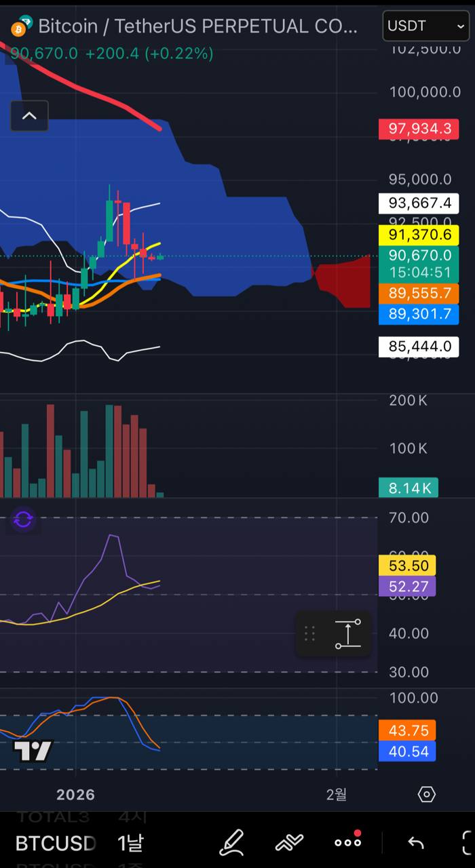Open the USDT currency dropdown
The image size is (475, 868).
(425, 26)
